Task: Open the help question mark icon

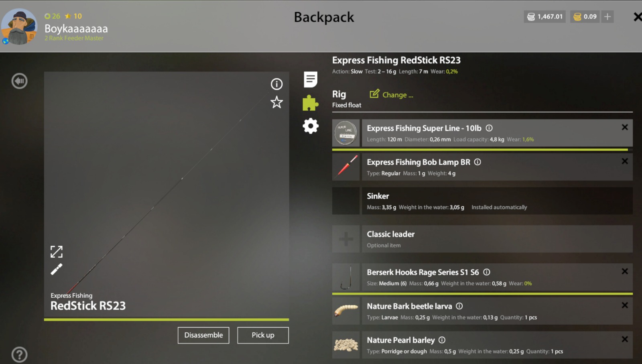Action: (19, 355)
